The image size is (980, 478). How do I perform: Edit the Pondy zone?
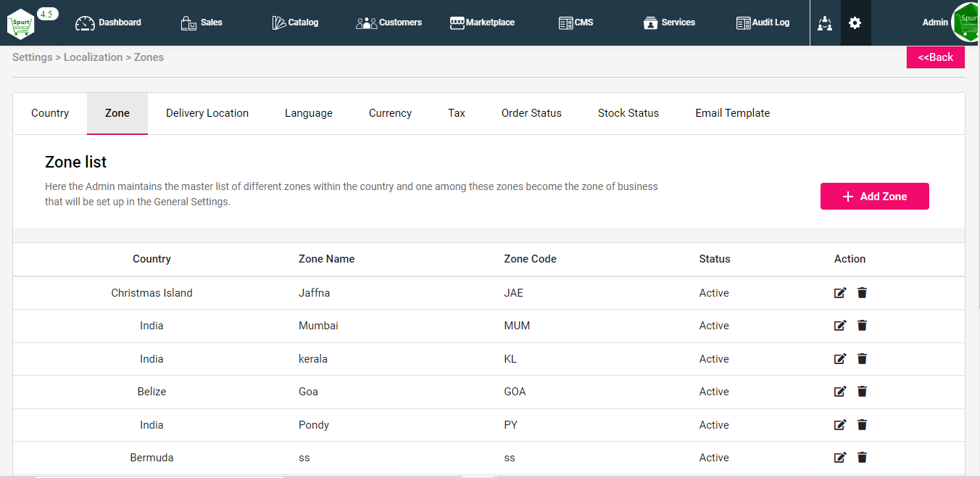(x=840, y=425)
